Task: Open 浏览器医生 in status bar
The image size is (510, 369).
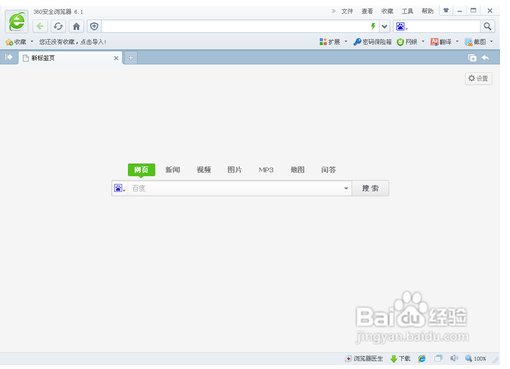Action: (364, 359)
